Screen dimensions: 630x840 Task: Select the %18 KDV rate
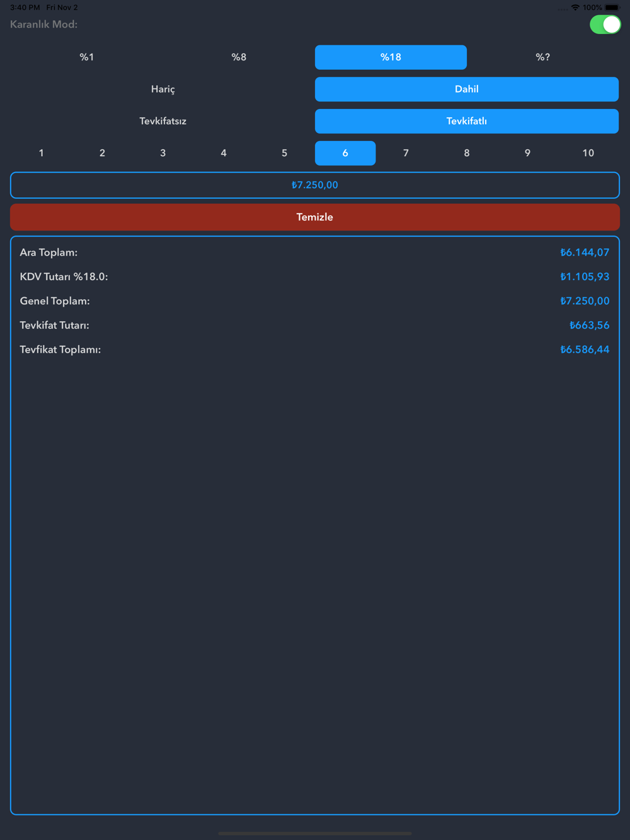tap(391, 57)
